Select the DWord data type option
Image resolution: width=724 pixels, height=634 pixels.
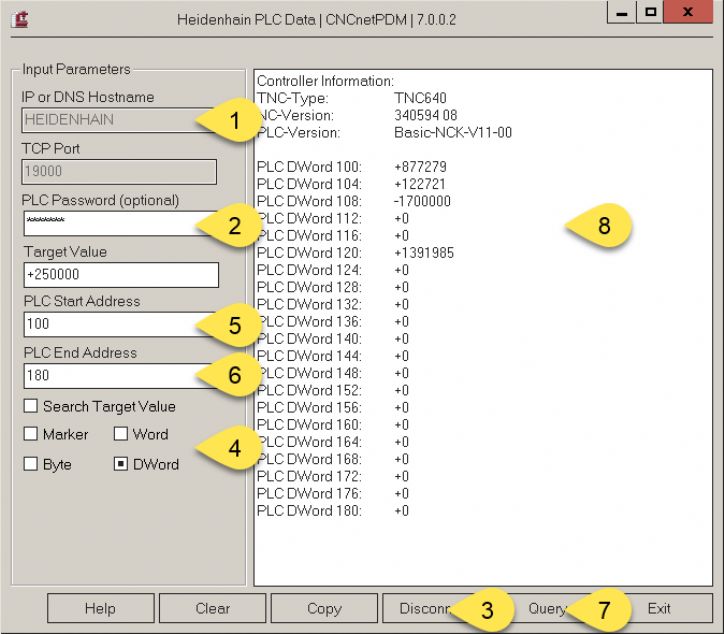click(x=121, y=465)
